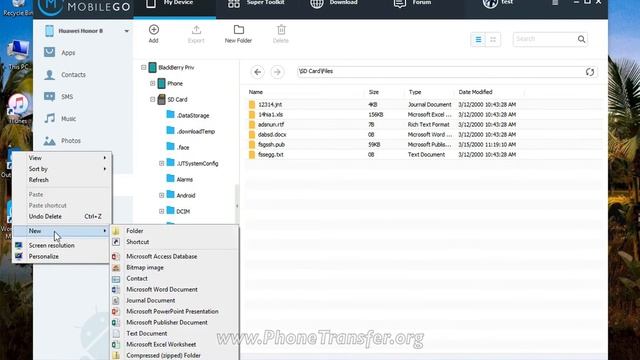Select the .face folder

[178, 147]
